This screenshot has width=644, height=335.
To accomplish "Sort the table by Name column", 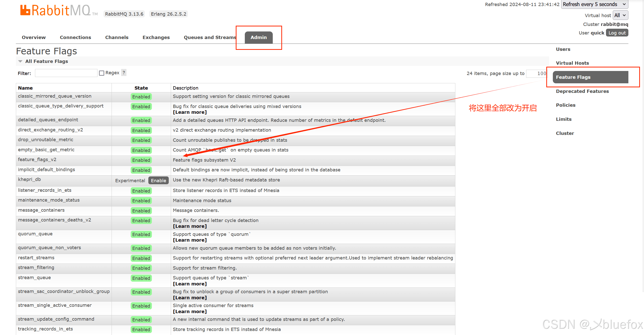I will [x=25, y=88].
